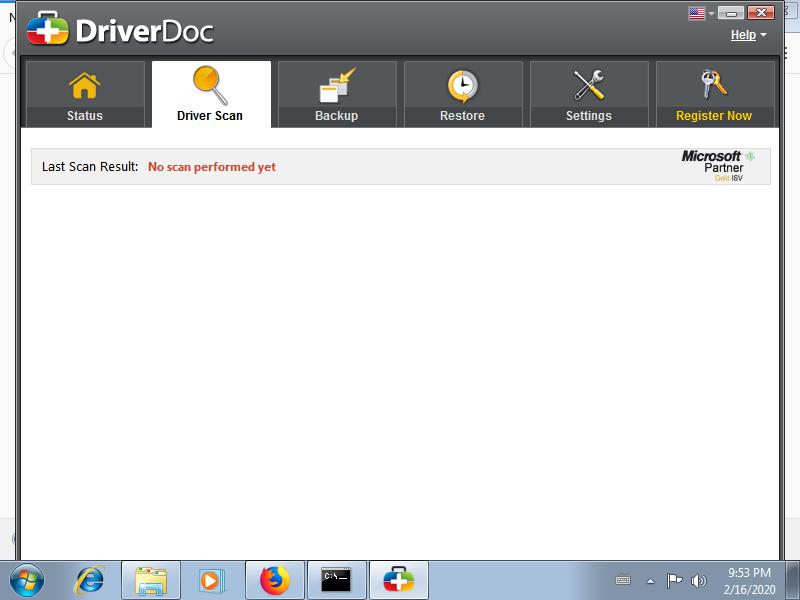Open the taskbar clock showing 9:53 PM
Image resolution: width=800 pixels, height=600 pixels.
coord(749,581)
